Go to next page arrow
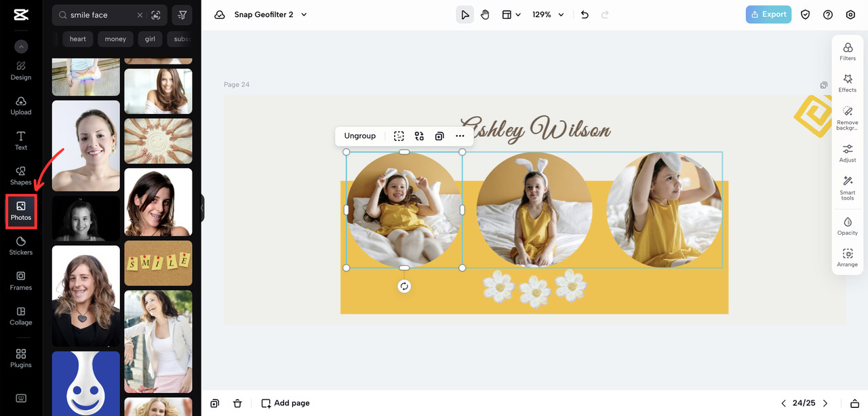The height and width of the screenshot is (416, 868). coord(825,403)
